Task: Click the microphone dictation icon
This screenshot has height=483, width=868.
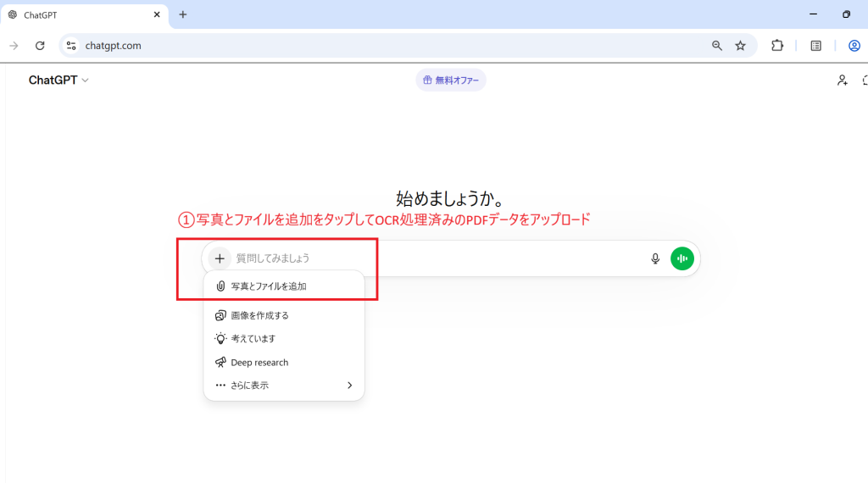Action: (x=655, y=258)
